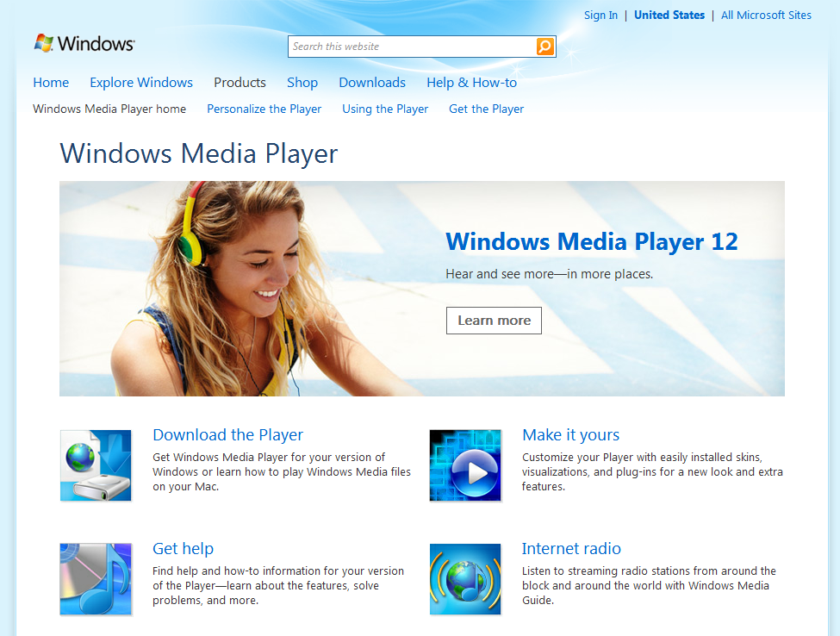Select Windows Media Player home tab

click(109, 109)
